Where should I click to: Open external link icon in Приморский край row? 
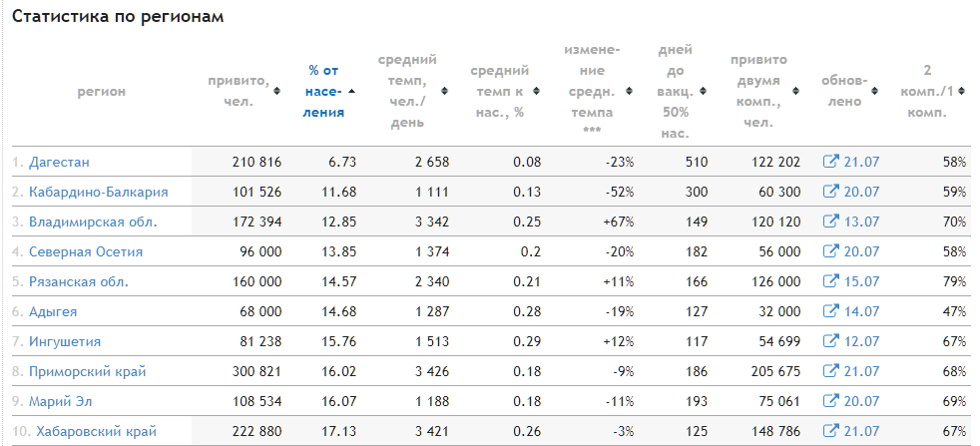(x=830, y=371)
